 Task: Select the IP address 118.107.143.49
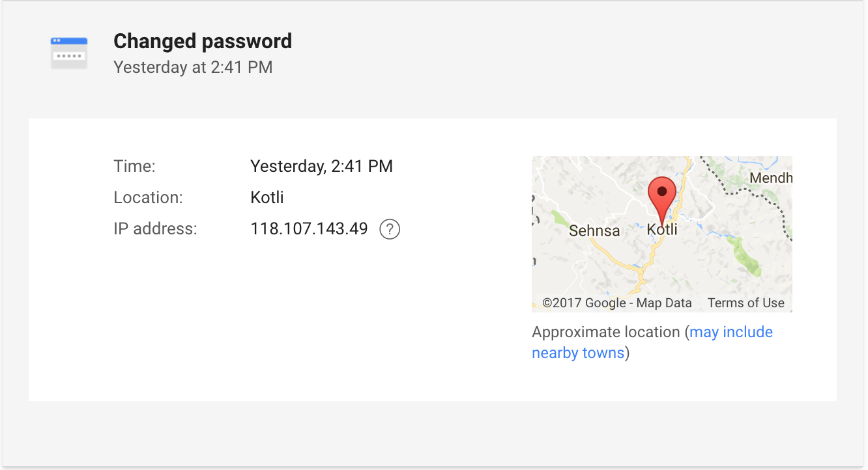[309, 229]
